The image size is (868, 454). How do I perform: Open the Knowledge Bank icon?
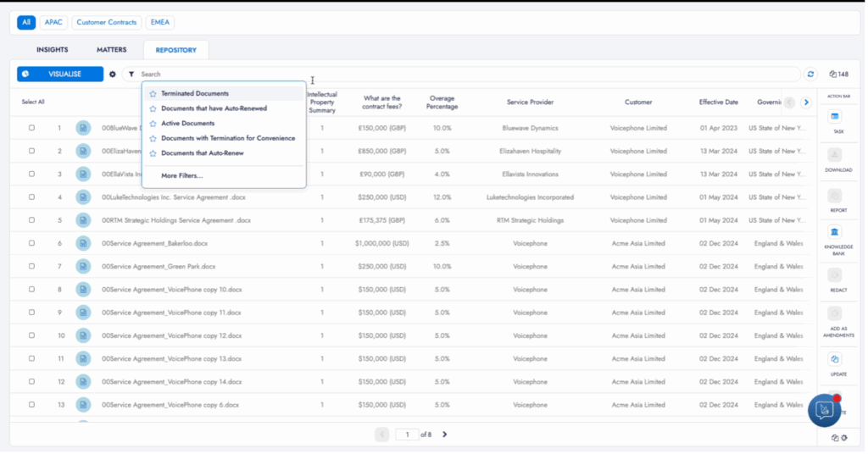tap(835, 232)
